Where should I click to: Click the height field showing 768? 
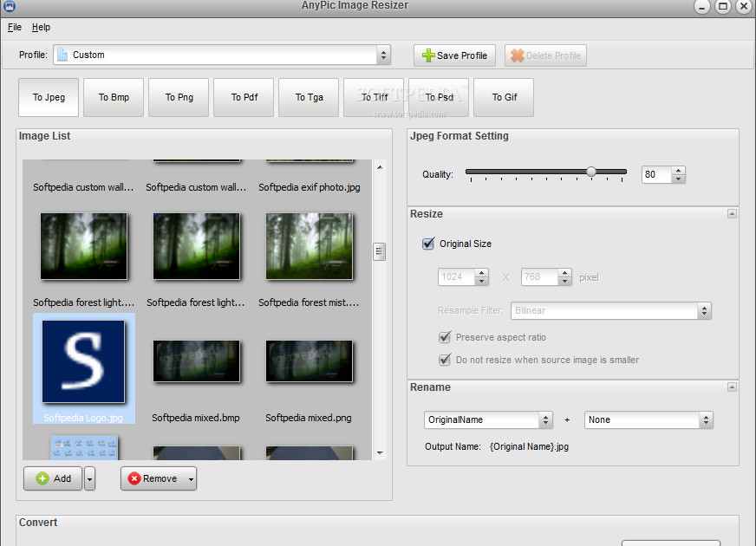[539, 277]
